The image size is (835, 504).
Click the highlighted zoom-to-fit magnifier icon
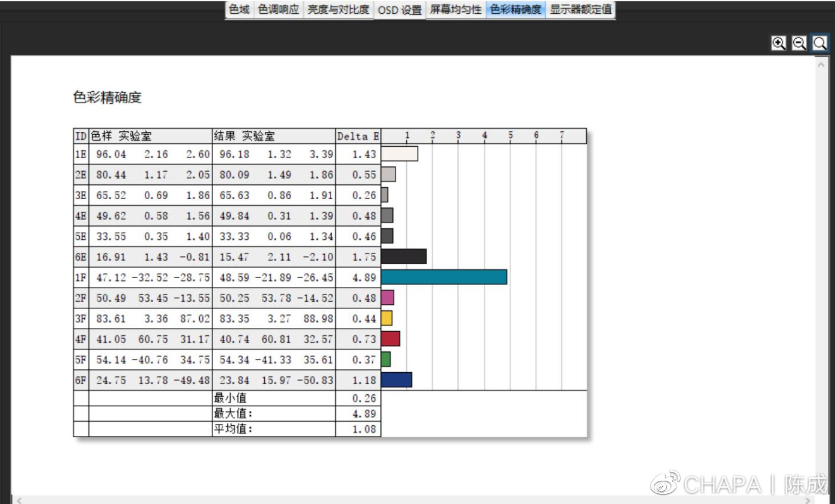[820, 43]
